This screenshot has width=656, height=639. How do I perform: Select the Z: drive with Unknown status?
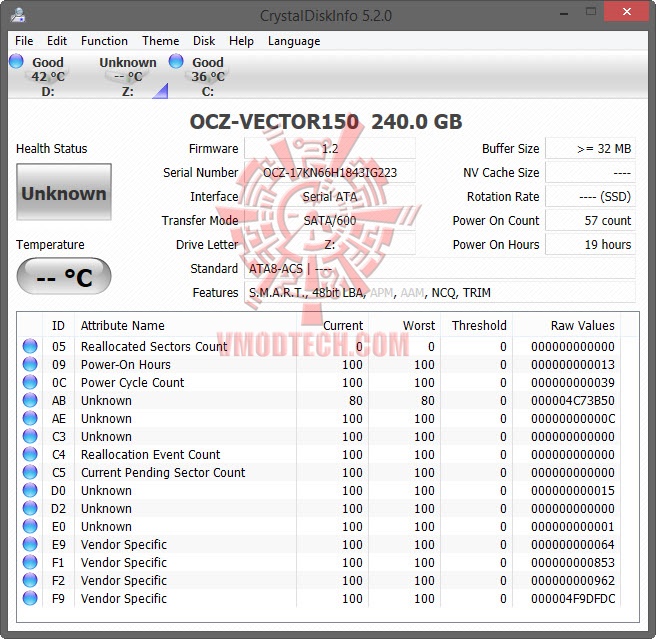tap(128, 77)
